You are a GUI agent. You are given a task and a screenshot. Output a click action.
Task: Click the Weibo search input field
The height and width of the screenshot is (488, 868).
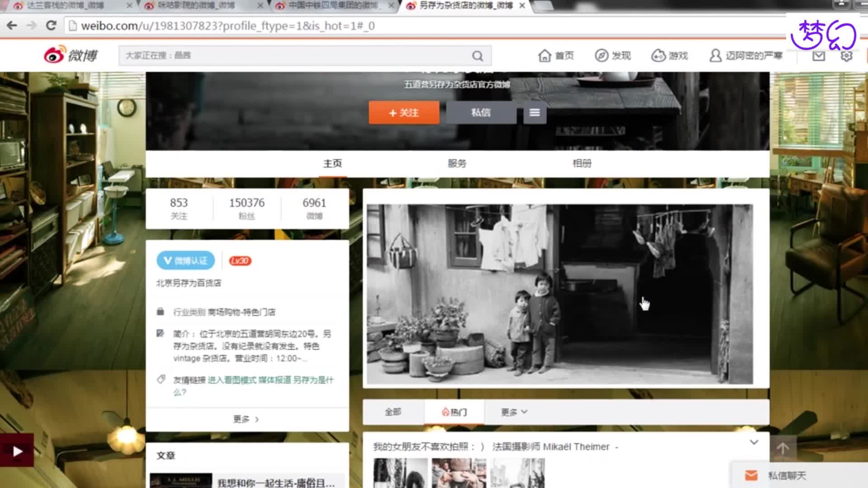pos(294,56)
